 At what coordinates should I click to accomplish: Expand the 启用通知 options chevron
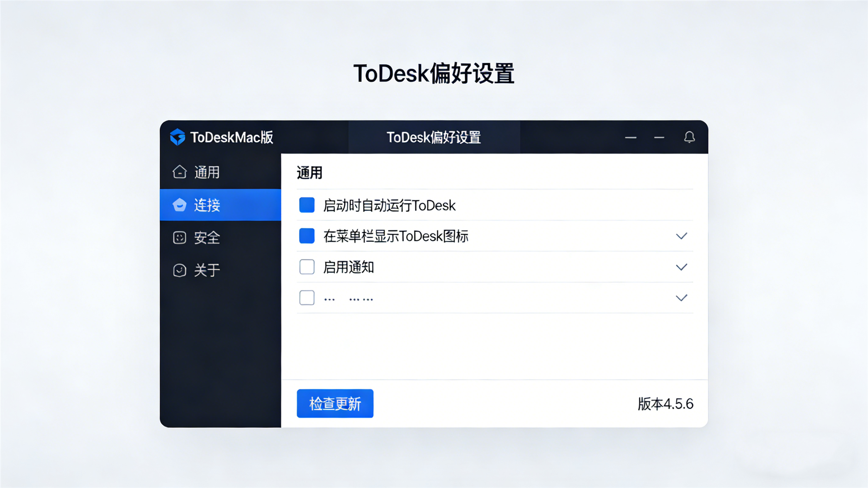[x=682, y=267]
